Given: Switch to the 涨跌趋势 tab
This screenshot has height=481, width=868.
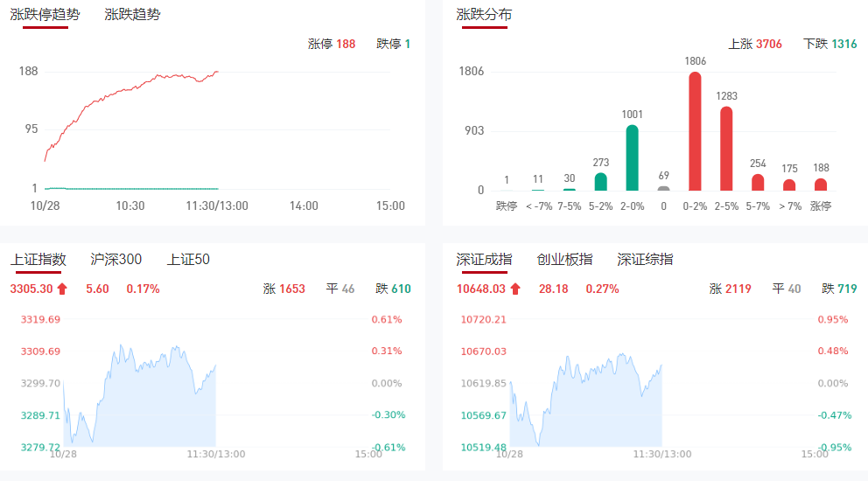Looking at the screenshot, I should [x=132, y=15].
